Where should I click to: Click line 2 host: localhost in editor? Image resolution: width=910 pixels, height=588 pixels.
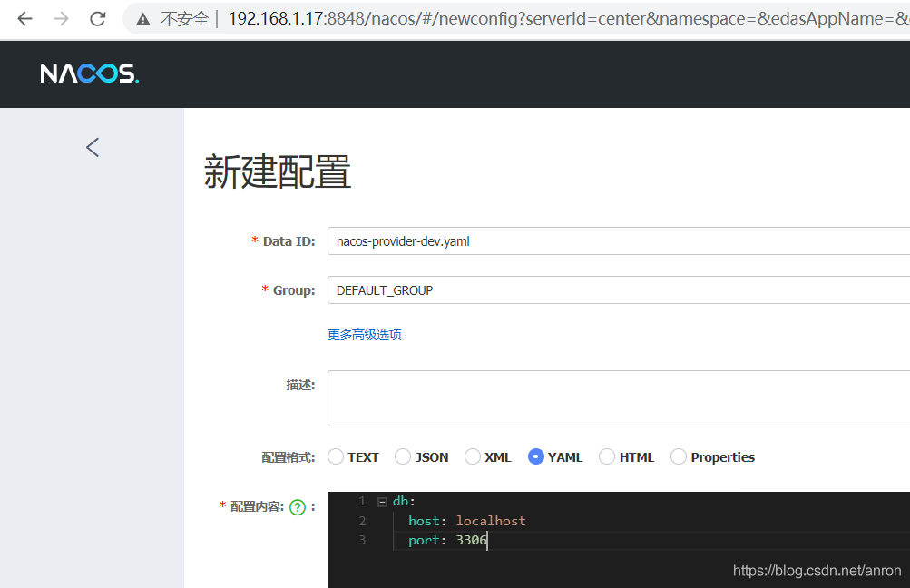coord(466,521)
